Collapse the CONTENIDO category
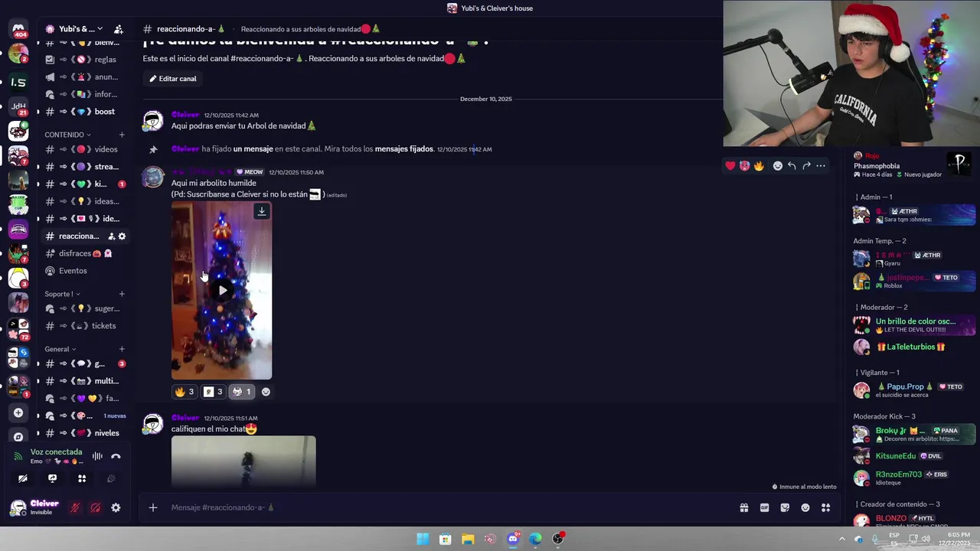The width and height of the screenshot is (980, 551). [x=67, y=135]
